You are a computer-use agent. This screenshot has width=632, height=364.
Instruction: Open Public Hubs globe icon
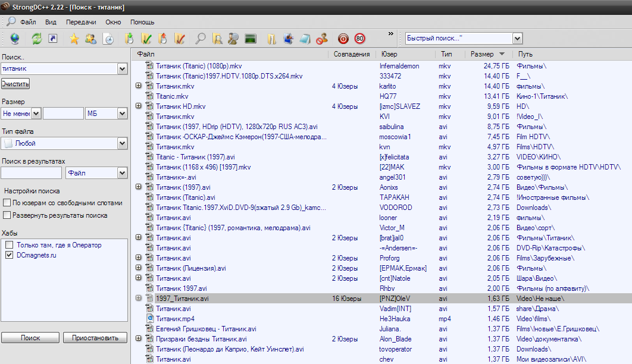[x=15, y=39]
